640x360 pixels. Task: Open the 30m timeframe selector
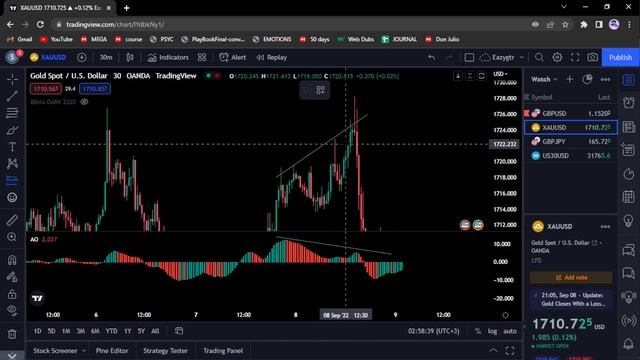click(x=106, y=58)
